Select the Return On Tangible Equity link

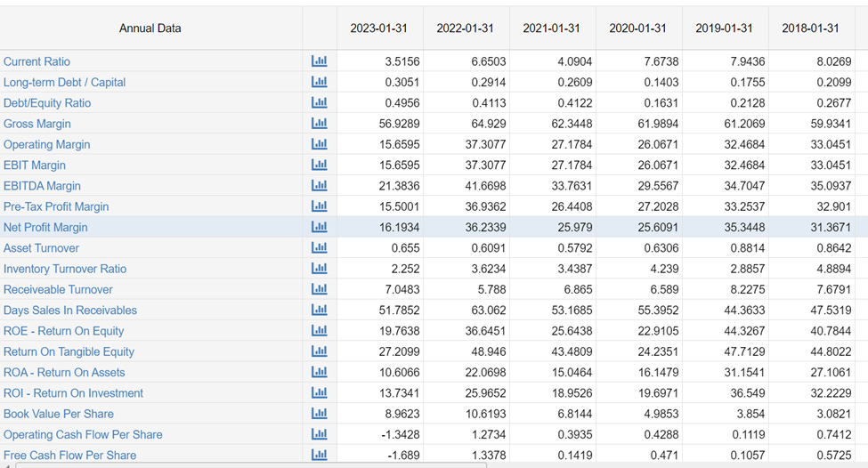(x=69, y=351)
